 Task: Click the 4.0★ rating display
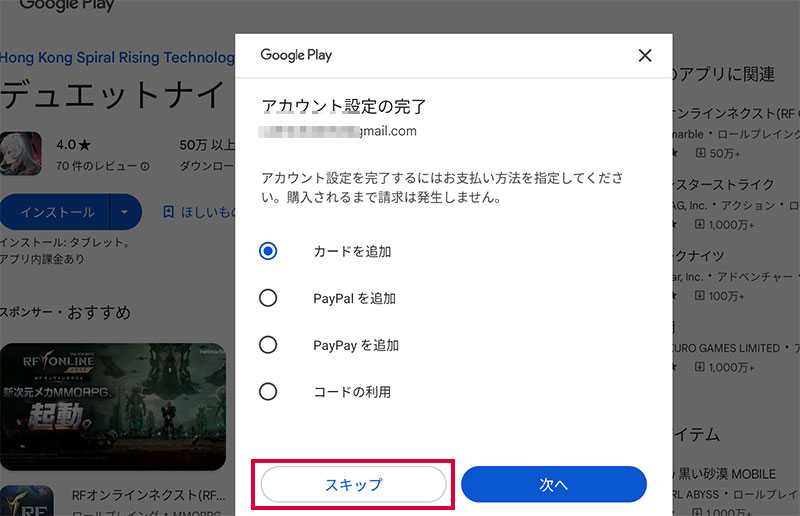(x=74, y=145)
